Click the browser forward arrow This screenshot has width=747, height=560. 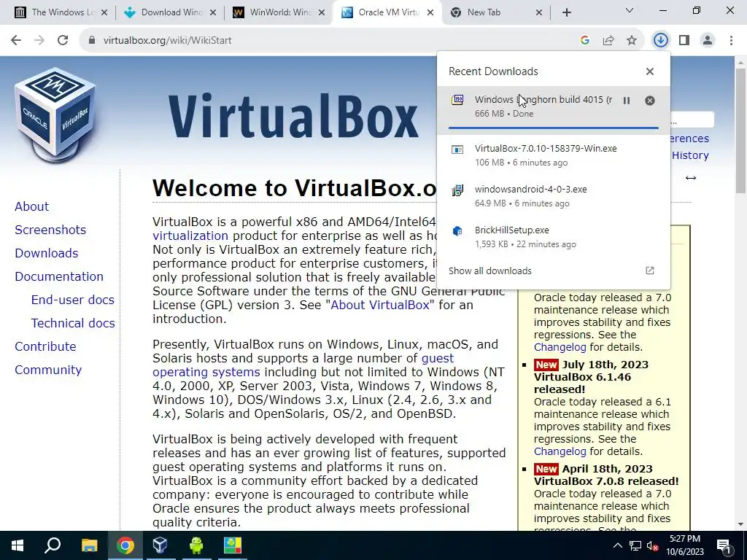[39, 40]
